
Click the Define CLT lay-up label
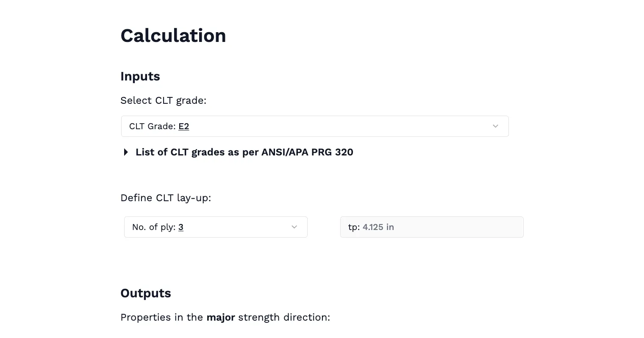pyautogui.click(x=166, y=198)
